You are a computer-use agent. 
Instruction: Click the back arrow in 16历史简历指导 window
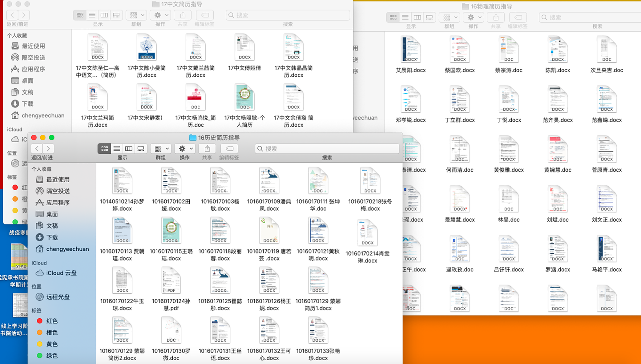(37, 149)
